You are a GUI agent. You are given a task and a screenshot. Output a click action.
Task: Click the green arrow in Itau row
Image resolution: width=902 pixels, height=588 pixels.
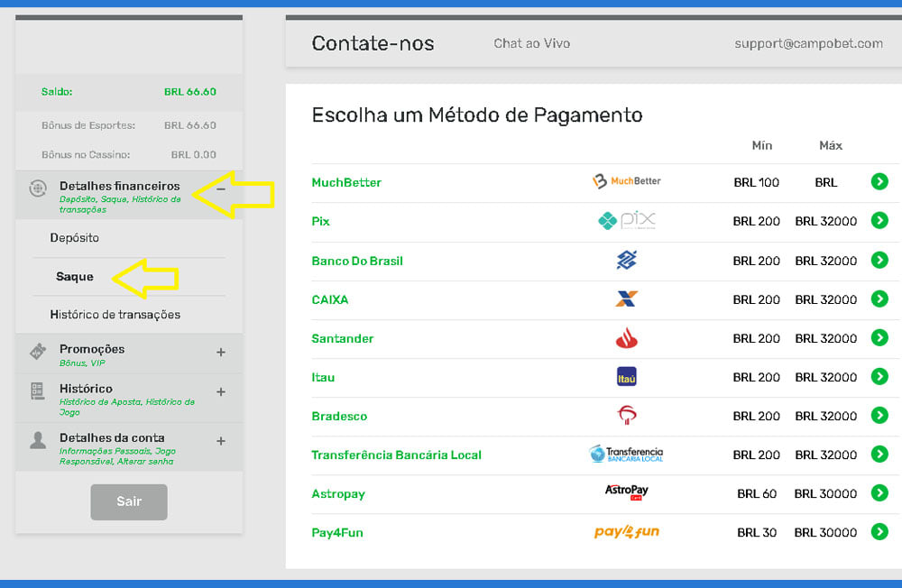click(x=879, y=376)
